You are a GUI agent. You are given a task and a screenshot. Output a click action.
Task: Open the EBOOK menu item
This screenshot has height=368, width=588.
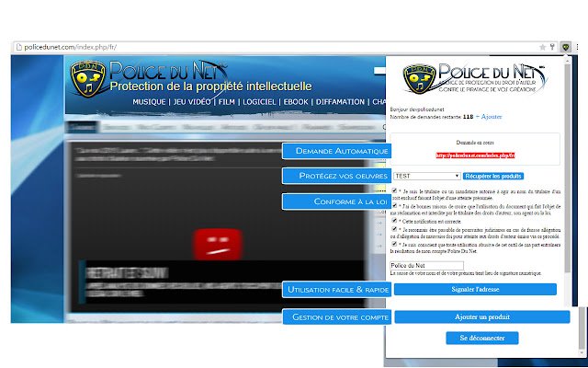point(296,102)
